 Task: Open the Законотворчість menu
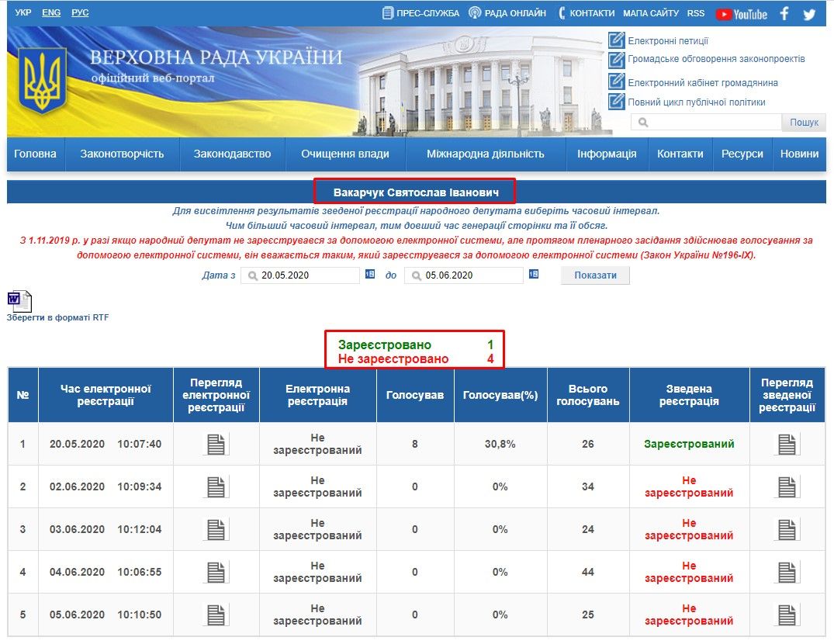click(122, 154)
